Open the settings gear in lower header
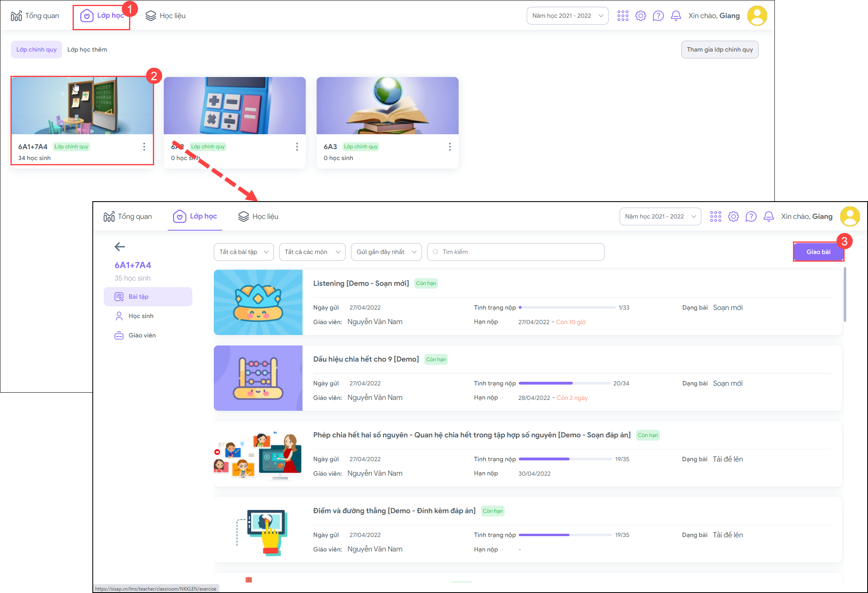This screenshot has height=593, width=868. [733, 217]
